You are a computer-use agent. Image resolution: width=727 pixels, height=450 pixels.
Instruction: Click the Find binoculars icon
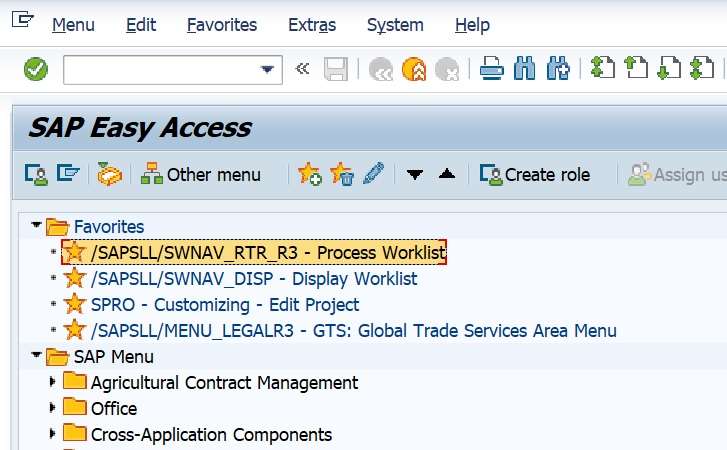pos(524,69)
